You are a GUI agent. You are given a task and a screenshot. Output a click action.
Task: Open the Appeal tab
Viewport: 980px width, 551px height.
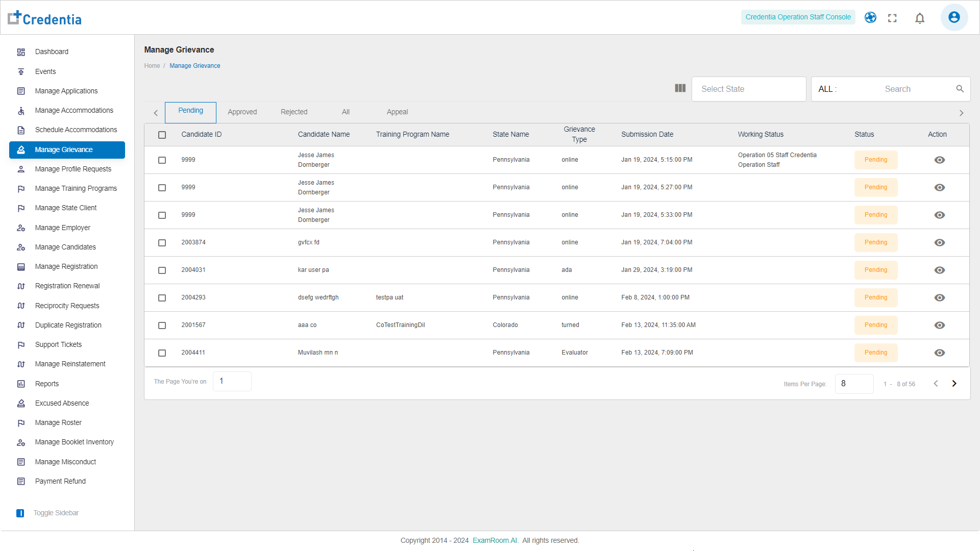[397, 112]
